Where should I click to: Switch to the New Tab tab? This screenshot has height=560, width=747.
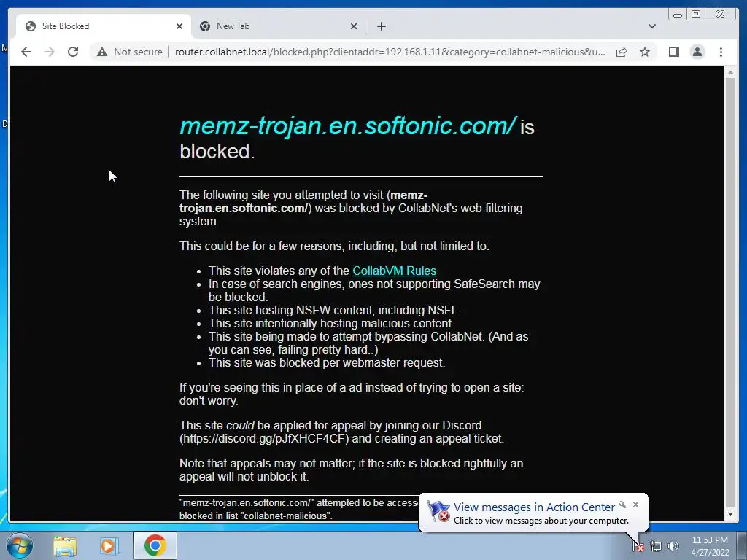(x=278, y=26)
